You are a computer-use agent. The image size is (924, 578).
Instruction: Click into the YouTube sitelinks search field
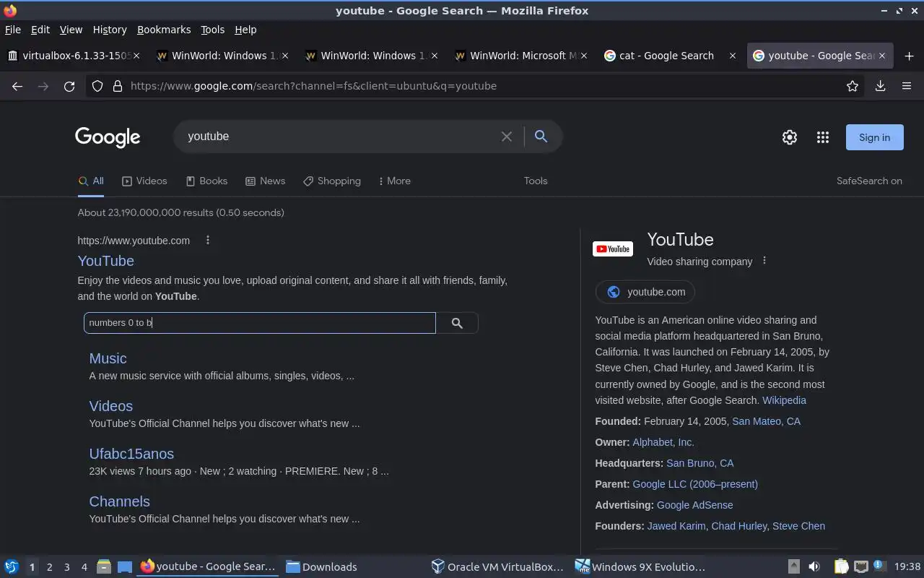(260, 323)
